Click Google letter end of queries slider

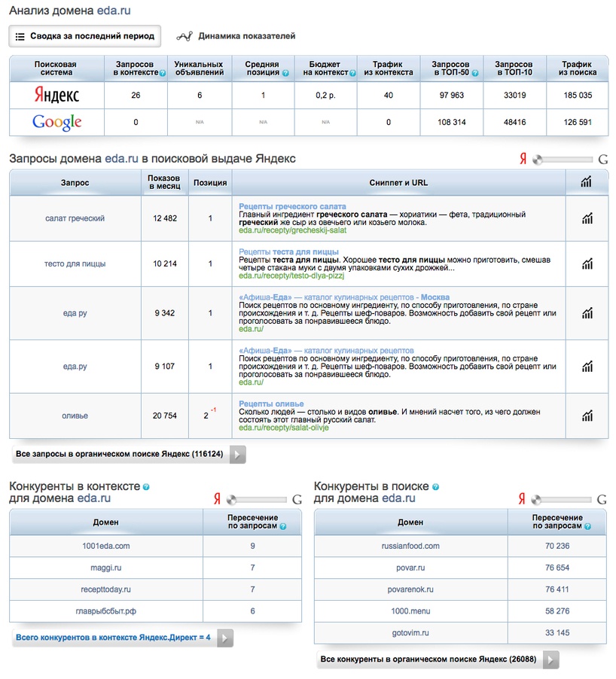[602, 160]
